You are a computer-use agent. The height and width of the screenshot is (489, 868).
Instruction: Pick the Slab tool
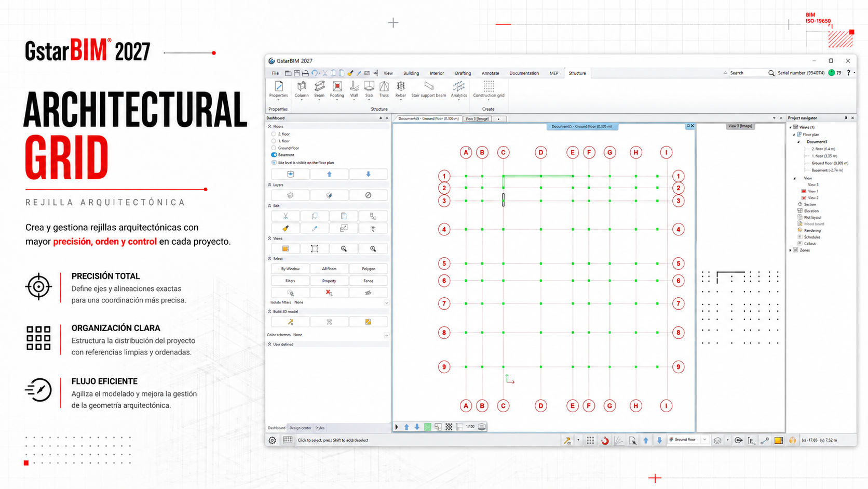[x=369, y=89]
